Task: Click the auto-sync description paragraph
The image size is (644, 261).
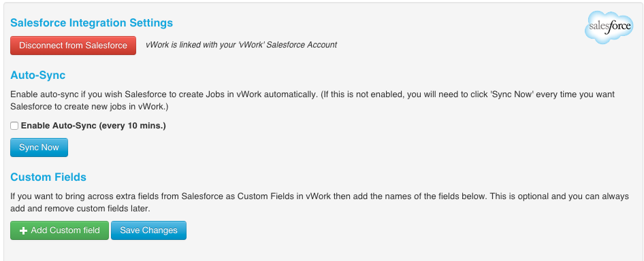Action: coord(312,101)
